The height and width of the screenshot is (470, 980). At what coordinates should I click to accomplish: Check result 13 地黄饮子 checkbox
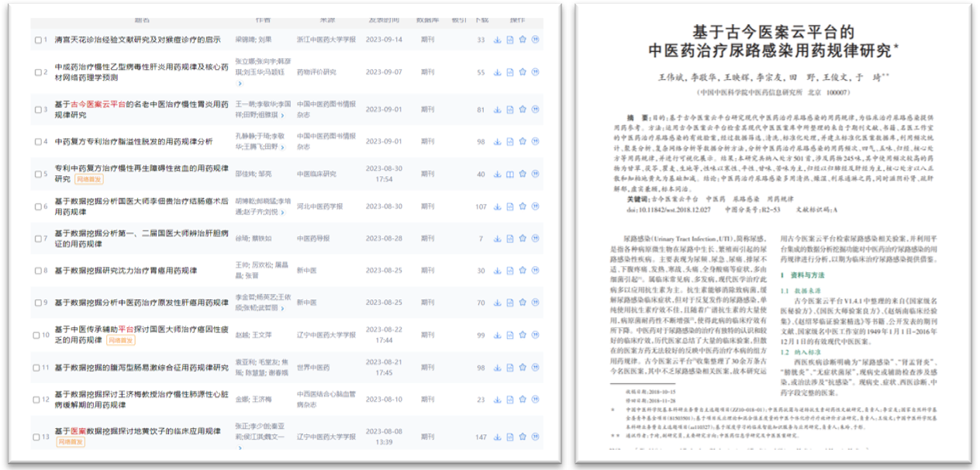(x=37, y=437)
